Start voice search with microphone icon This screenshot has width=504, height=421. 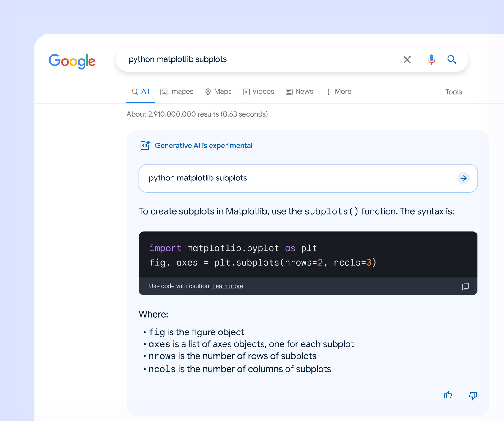tap(431, 60)
